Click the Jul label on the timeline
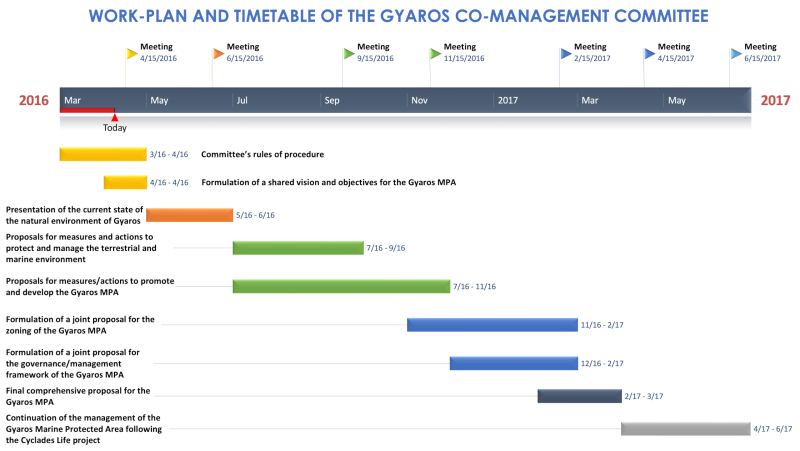Screen dimensions: 800x451 click(242, 101)
